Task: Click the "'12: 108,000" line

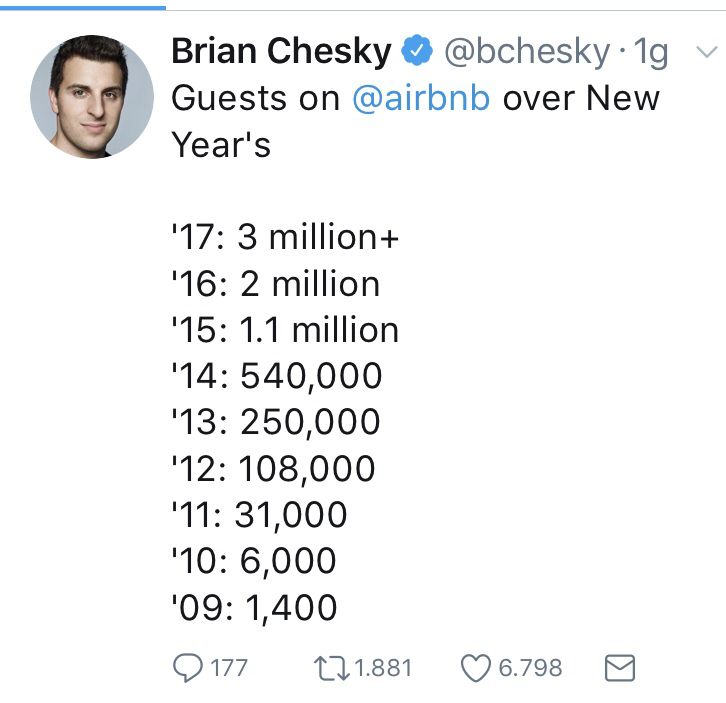Action: [x=273, y=468]
